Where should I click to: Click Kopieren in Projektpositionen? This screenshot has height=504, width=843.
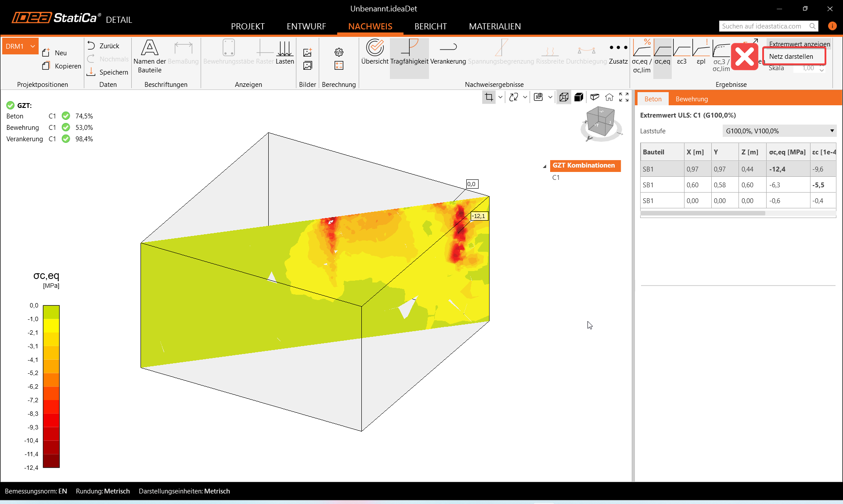pos(62,66)
